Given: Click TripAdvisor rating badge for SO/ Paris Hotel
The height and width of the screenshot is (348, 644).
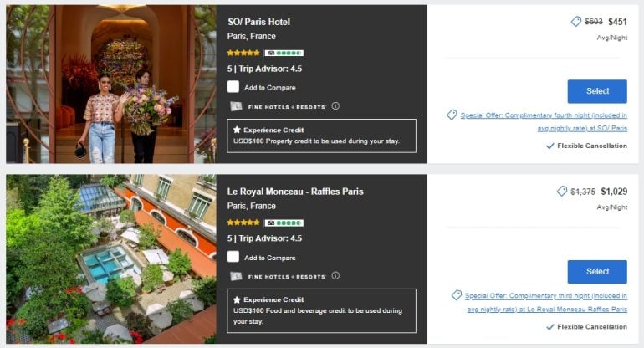Looking at the screenshot, I should pos(284,53).
